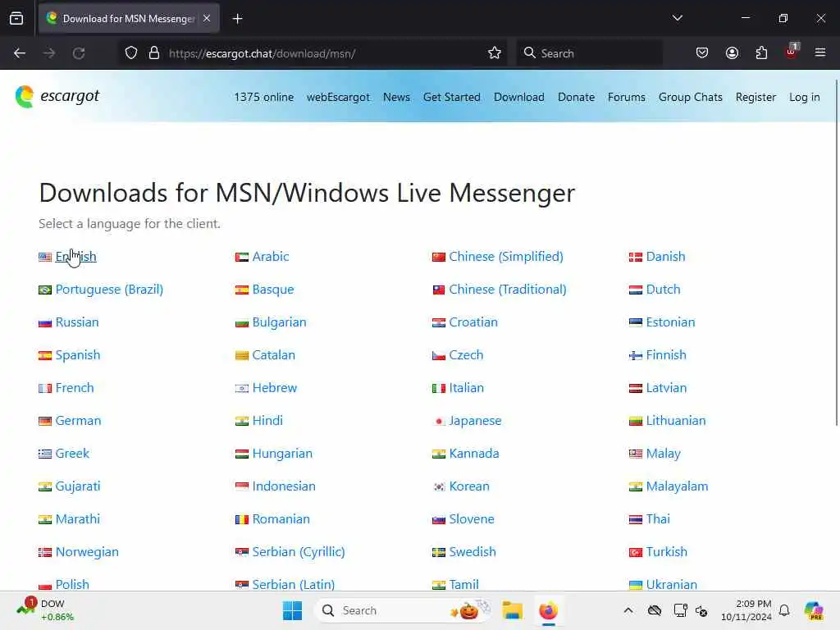Open the clock and date in taskbar
Image resolution: width=840 pixels, height=630 pixels.
click(x=746, y=610)
